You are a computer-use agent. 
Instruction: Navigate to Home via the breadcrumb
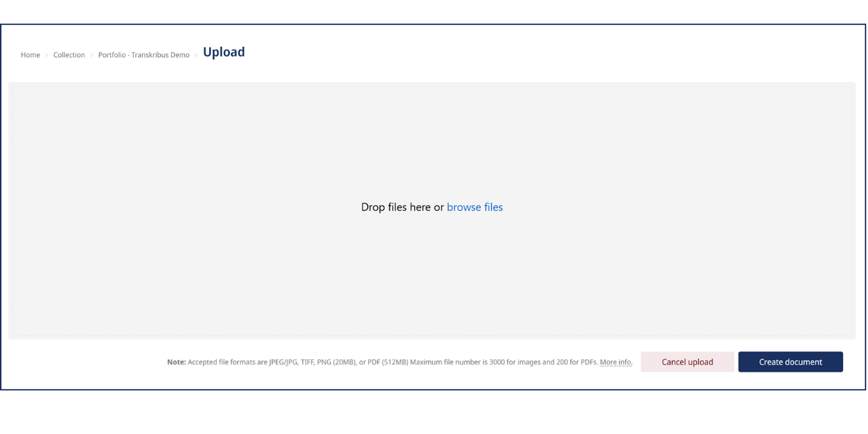coord(30,55)
